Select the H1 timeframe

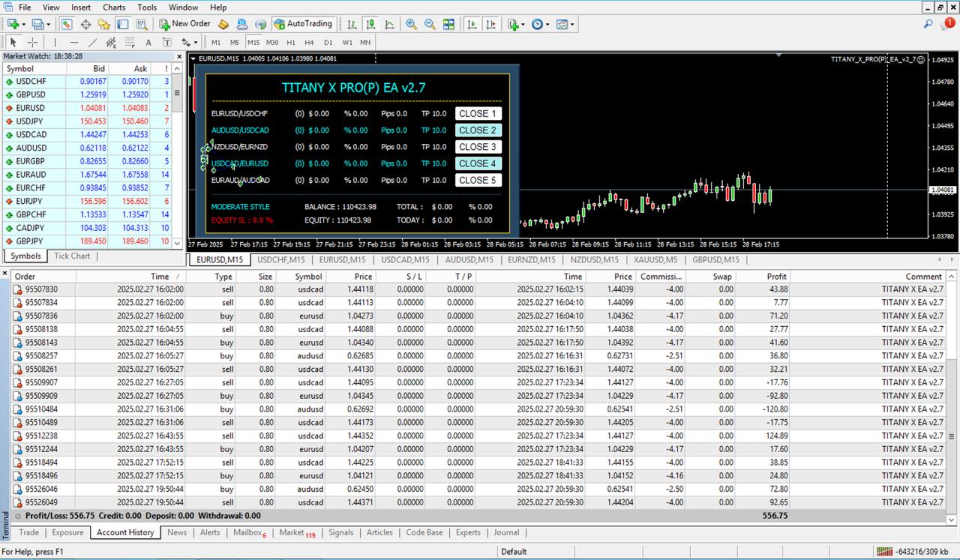pyautogui.click(x=291, y=42)
